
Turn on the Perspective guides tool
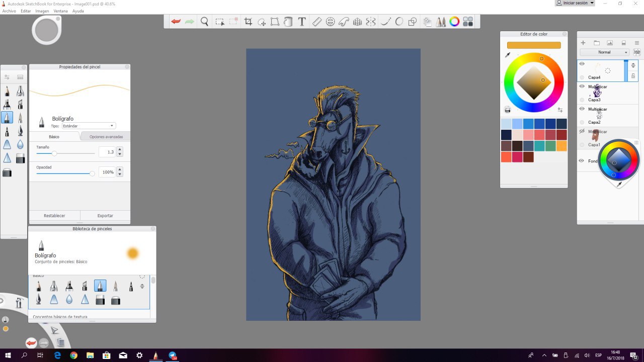pyautogui.click(x=357, y=22)
